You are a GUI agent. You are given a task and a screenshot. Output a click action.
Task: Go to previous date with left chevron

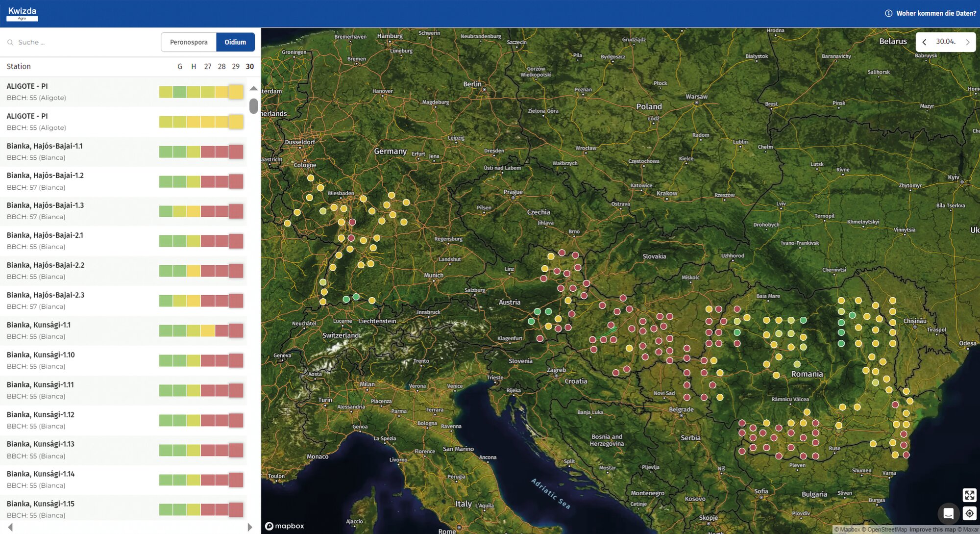click(x=924, y=42)
